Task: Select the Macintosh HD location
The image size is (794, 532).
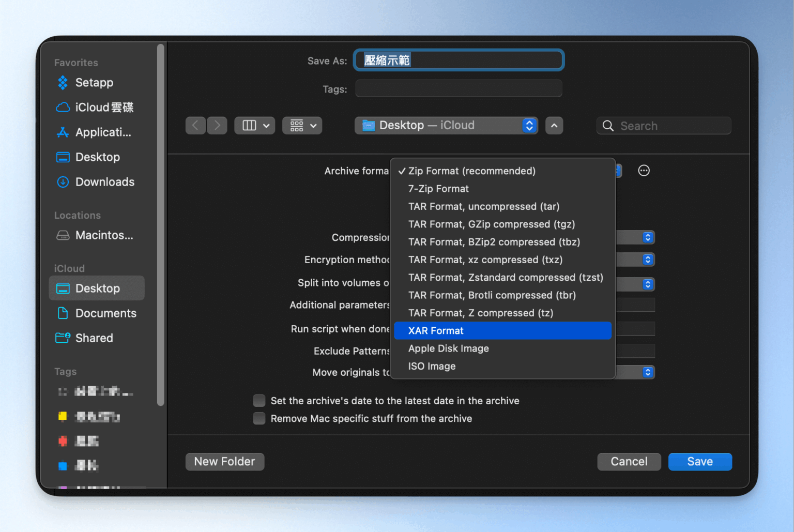Action: click(103, 235)
